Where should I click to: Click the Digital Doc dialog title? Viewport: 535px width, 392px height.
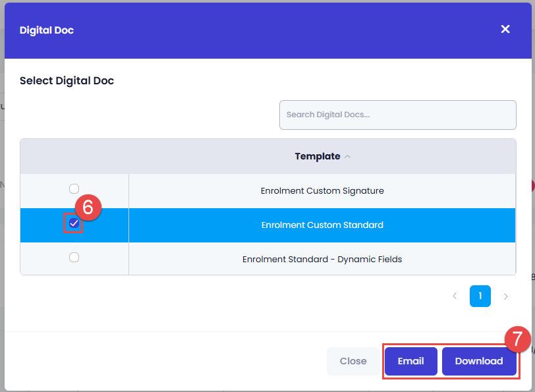pyautogui.click(x=47, y=30)
